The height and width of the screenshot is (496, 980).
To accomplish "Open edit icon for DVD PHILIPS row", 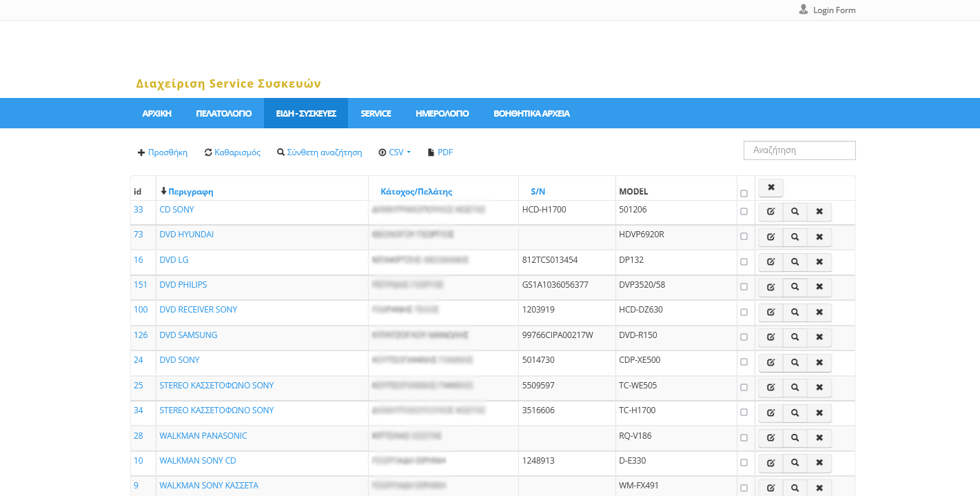I will (x=770, y=287).
